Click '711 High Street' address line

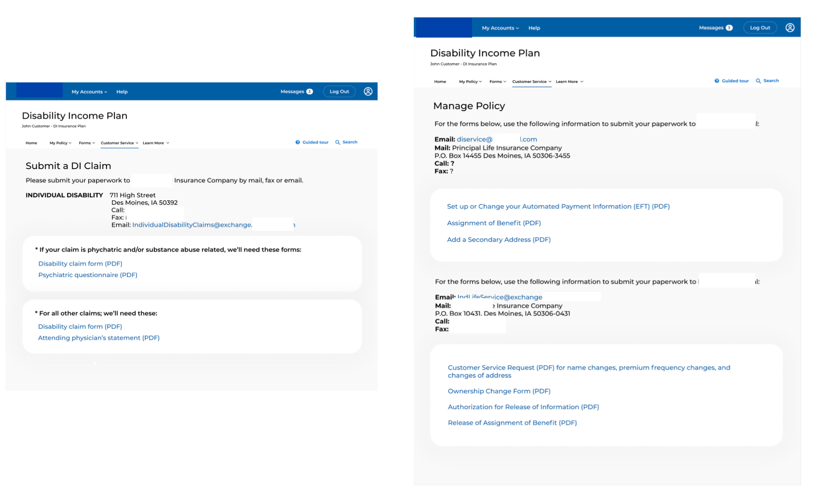tap(133, 195)
